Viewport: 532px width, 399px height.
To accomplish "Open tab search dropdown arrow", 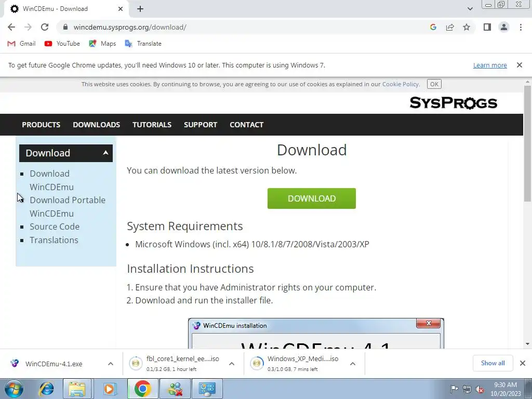I will [x=470, y=9].
